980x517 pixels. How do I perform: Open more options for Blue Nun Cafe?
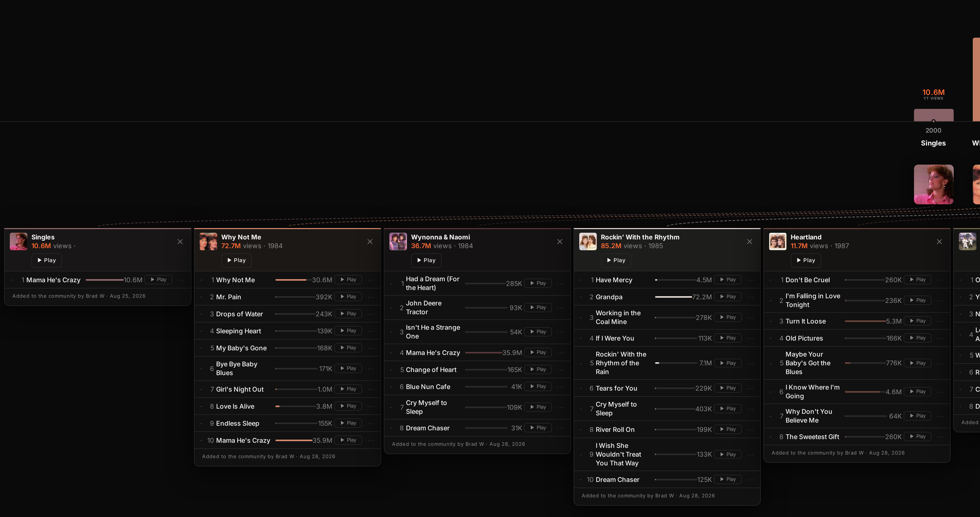click(561, 387)
